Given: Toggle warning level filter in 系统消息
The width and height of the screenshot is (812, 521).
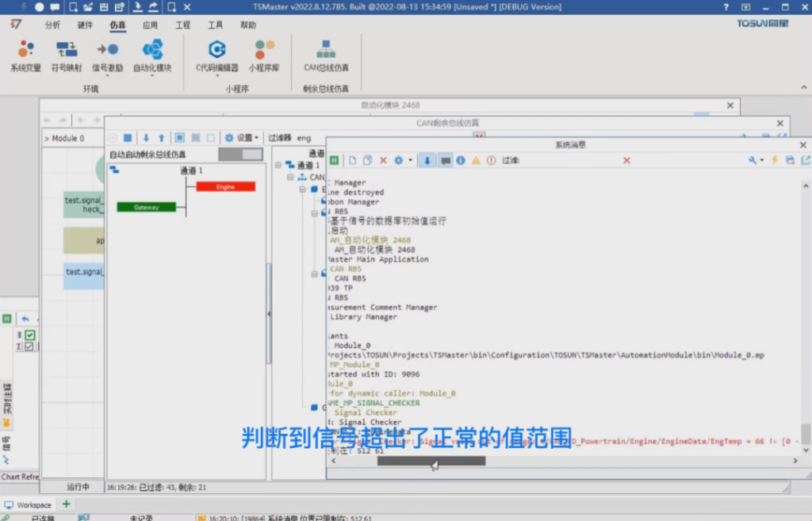Looking at the screenshot, I should click(476, 160).
